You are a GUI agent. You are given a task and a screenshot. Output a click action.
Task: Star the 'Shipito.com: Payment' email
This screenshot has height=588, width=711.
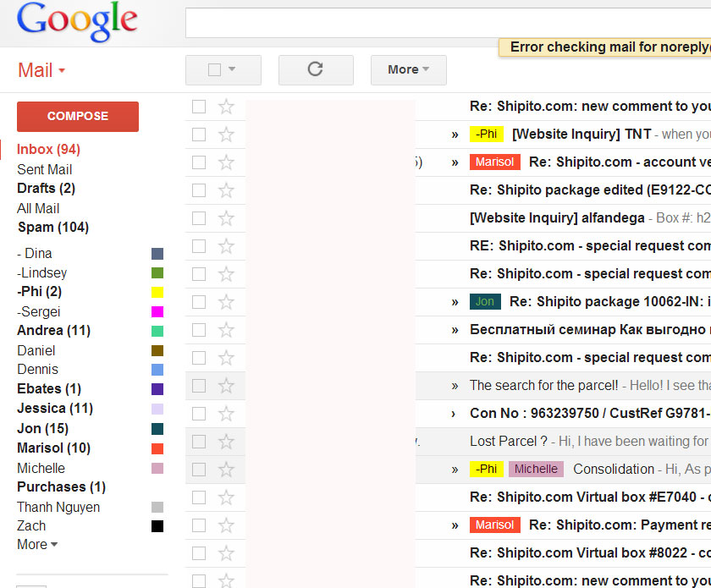coord(226,525)
